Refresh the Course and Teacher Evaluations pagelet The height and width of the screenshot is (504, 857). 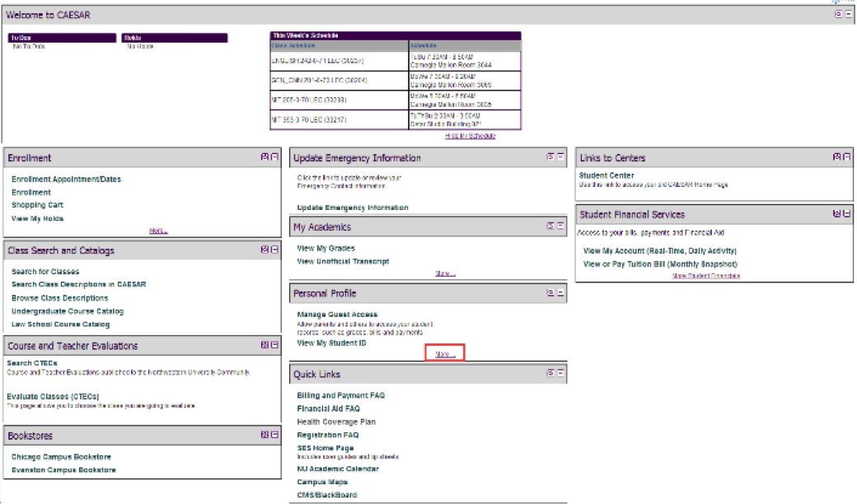tap(265, 345)
